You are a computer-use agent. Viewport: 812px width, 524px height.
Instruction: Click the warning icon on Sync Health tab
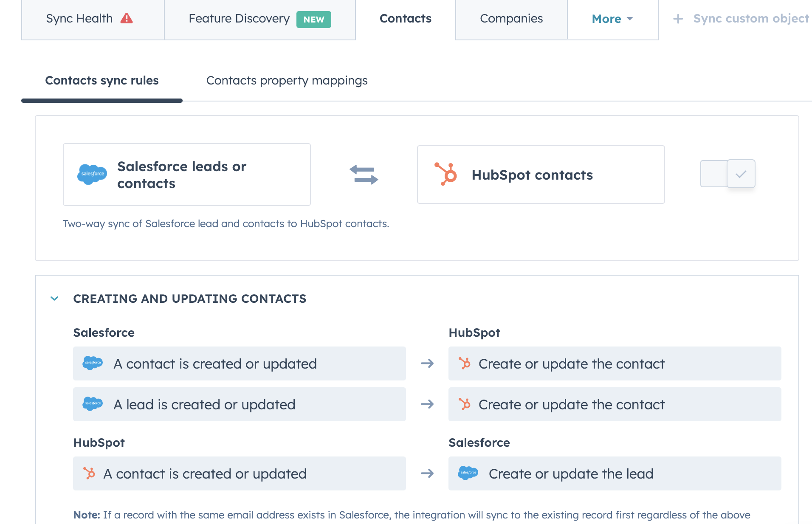pos(126,18)
